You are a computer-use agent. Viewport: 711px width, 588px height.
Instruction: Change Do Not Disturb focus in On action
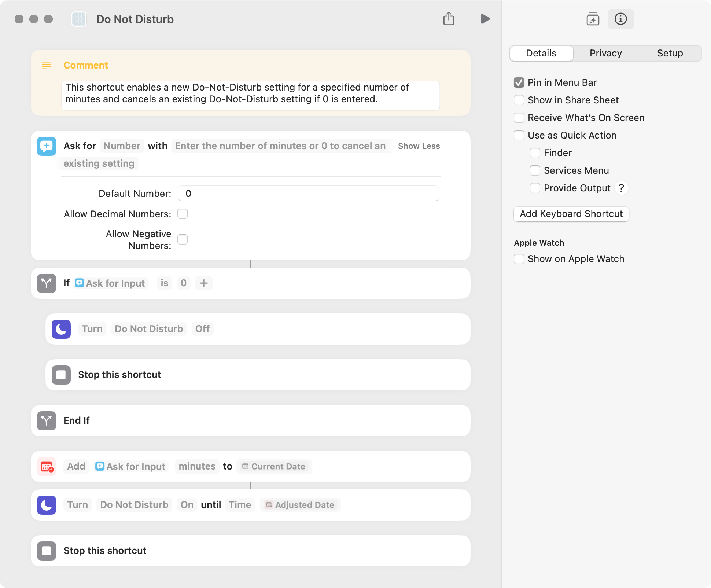click(x=134, y=505)
